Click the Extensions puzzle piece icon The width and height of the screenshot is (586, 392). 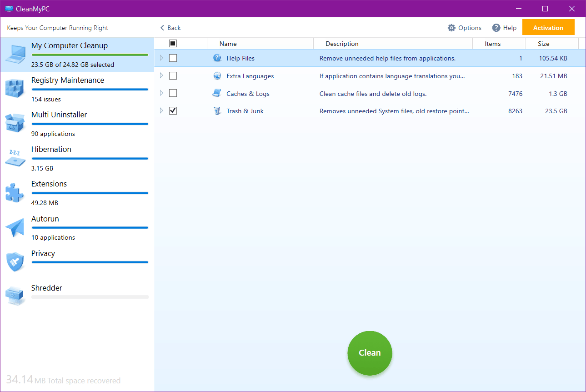coord(15,192)
